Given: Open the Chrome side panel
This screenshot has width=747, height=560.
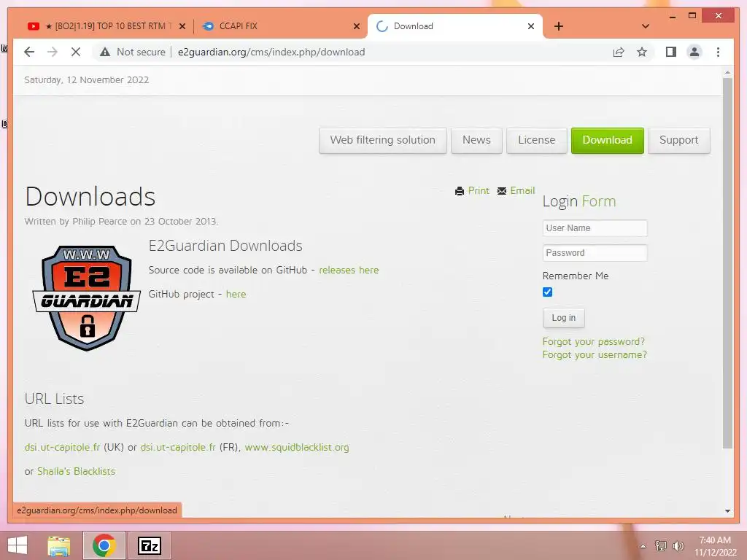Looking at the screenshot, I should (671, 52).
